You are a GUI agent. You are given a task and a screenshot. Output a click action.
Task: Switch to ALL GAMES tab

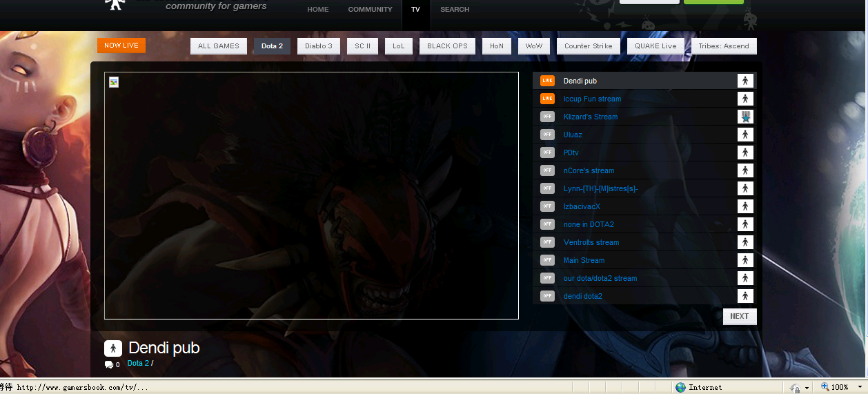pos(219,46)
